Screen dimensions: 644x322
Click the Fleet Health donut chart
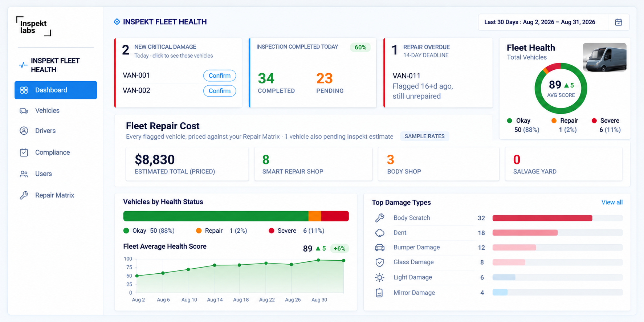coord(561,89)
